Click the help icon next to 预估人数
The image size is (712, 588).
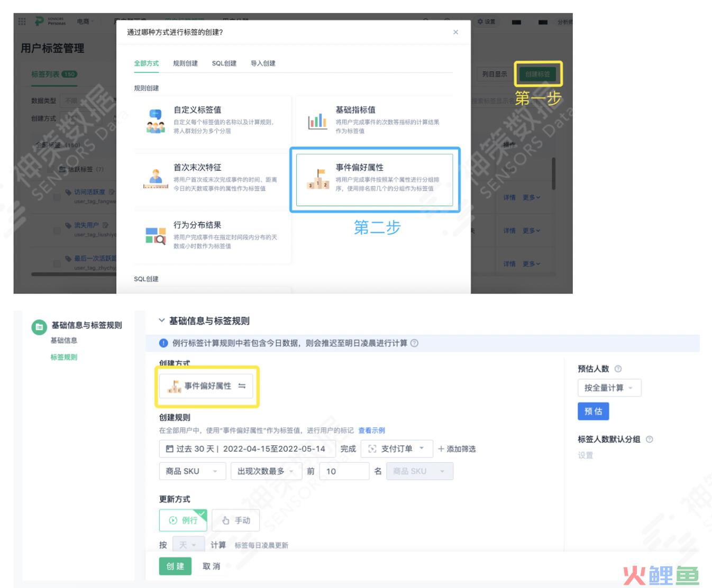coord(618,369)
